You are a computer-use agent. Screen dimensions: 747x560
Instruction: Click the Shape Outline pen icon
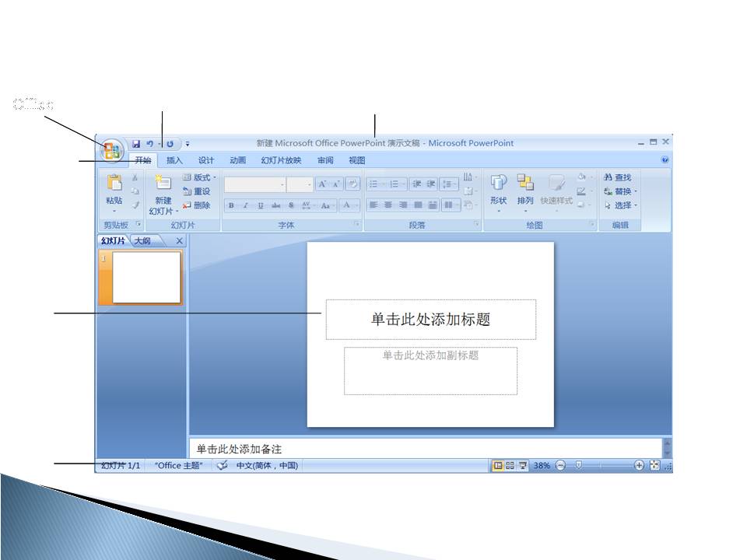[x=583, y=191]
